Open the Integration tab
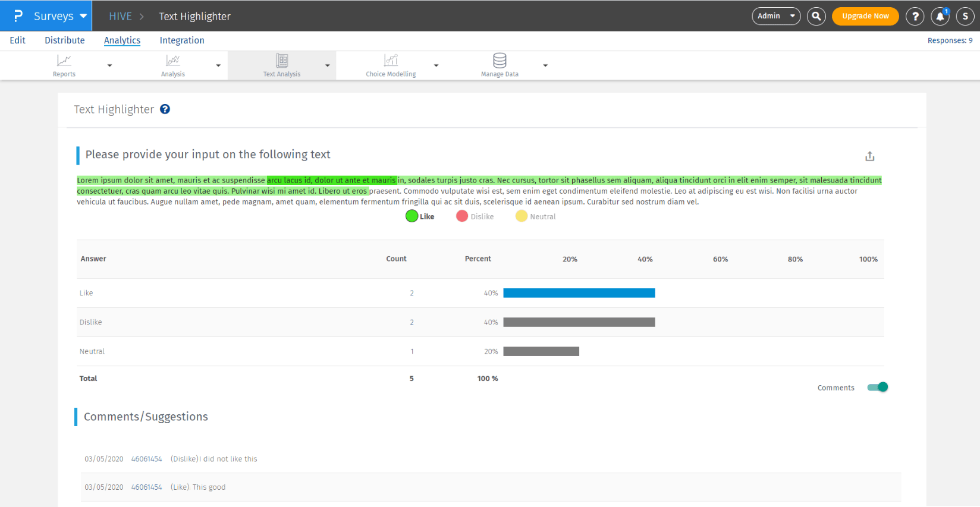Viewport: 980px width, 507px height. click(x=182, y=40)
